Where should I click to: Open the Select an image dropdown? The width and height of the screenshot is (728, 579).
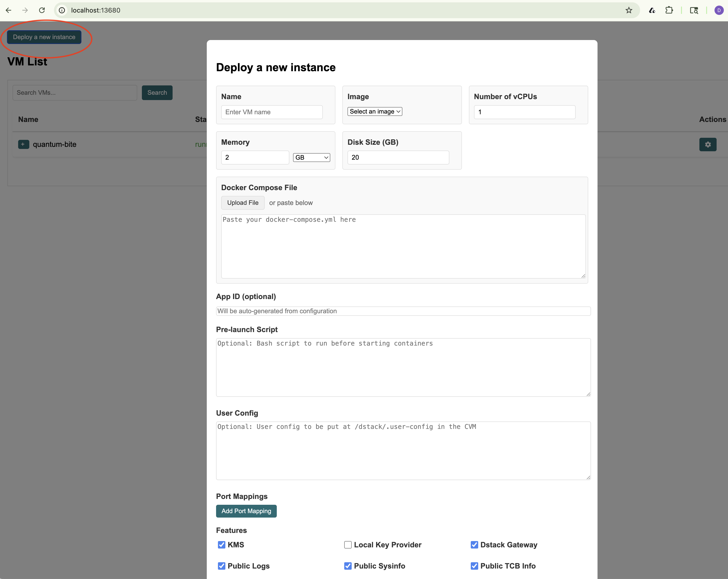click(374, 111)
